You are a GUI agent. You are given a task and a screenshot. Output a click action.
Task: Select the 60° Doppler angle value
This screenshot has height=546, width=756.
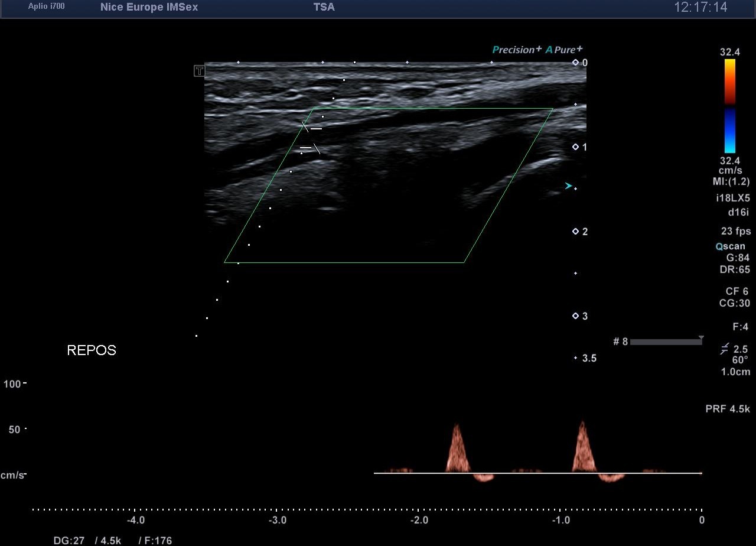pyautogui.click(x=740, y=360)
